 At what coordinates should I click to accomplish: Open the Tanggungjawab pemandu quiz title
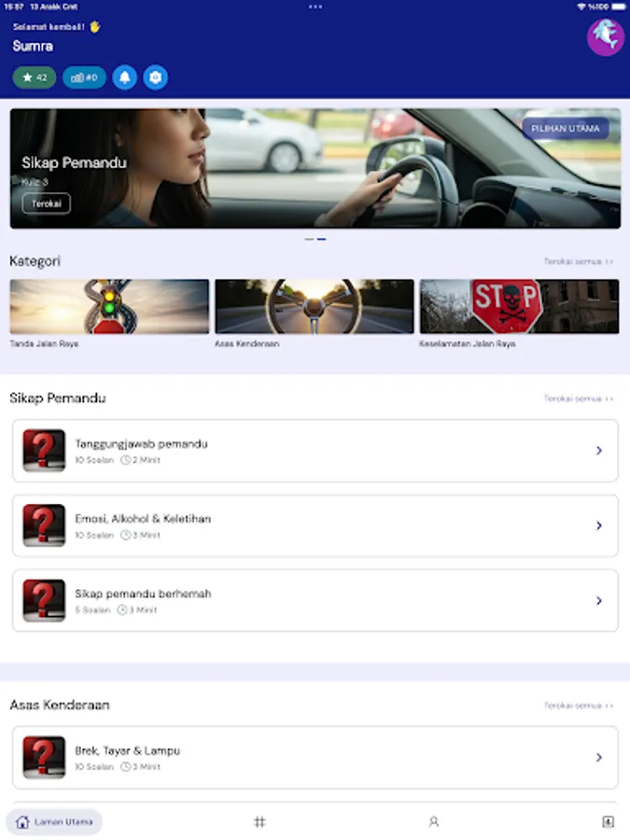click(141, 444)
